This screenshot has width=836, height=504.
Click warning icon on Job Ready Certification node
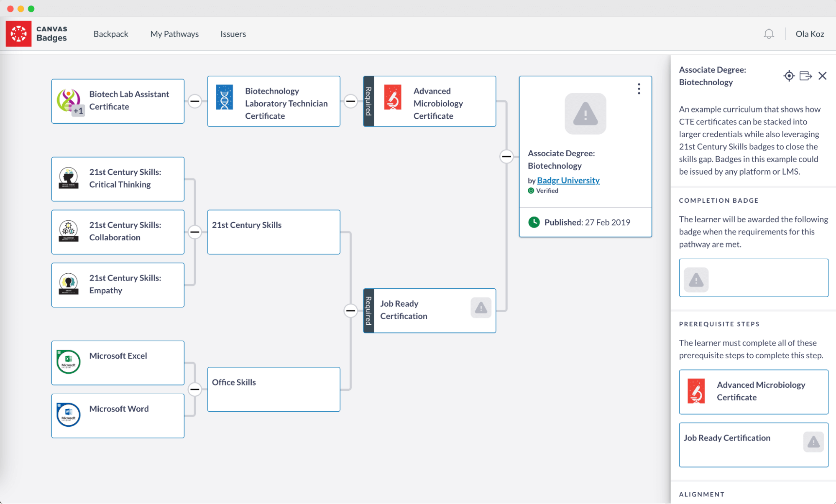point(481,308)
